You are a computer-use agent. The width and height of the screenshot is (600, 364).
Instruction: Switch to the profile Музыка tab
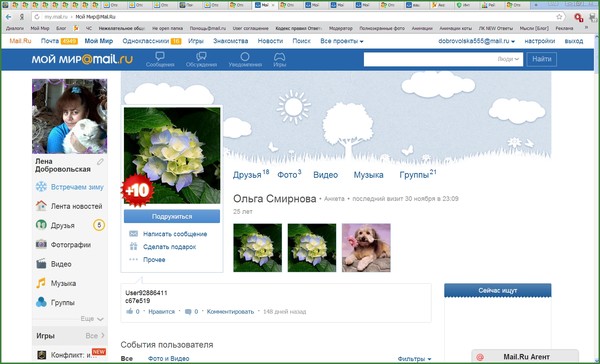click(368, 175)
